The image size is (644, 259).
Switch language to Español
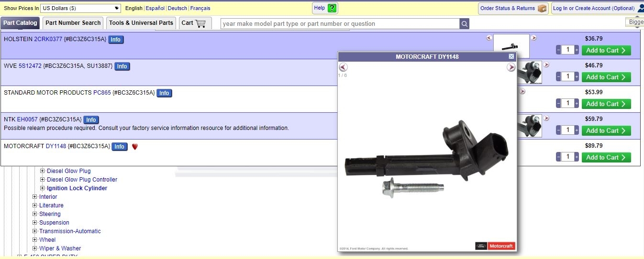(x=155, y=8)
